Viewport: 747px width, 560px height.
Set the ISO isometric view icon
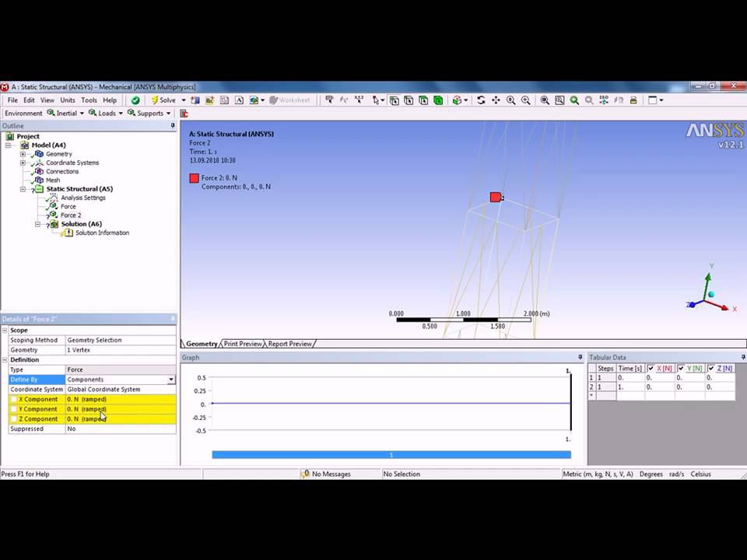tap(604, 100)
